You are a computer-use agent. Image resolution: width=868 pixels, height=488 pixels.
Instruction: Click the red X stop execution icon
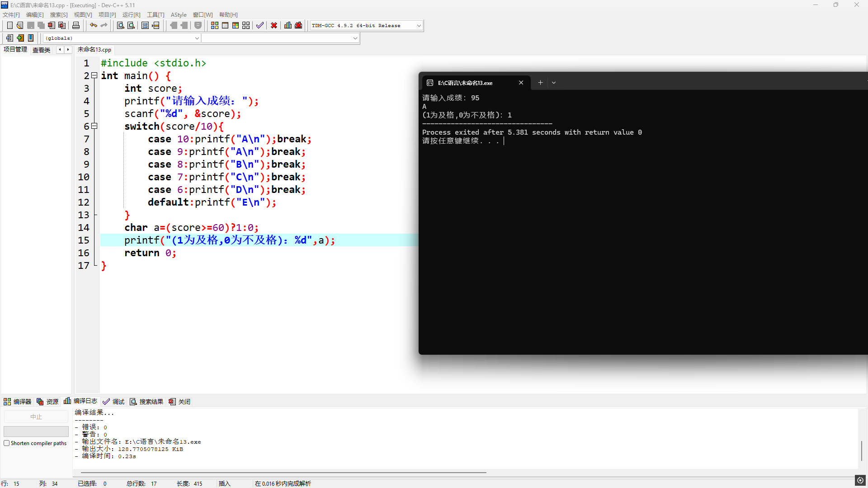point(274,25)
